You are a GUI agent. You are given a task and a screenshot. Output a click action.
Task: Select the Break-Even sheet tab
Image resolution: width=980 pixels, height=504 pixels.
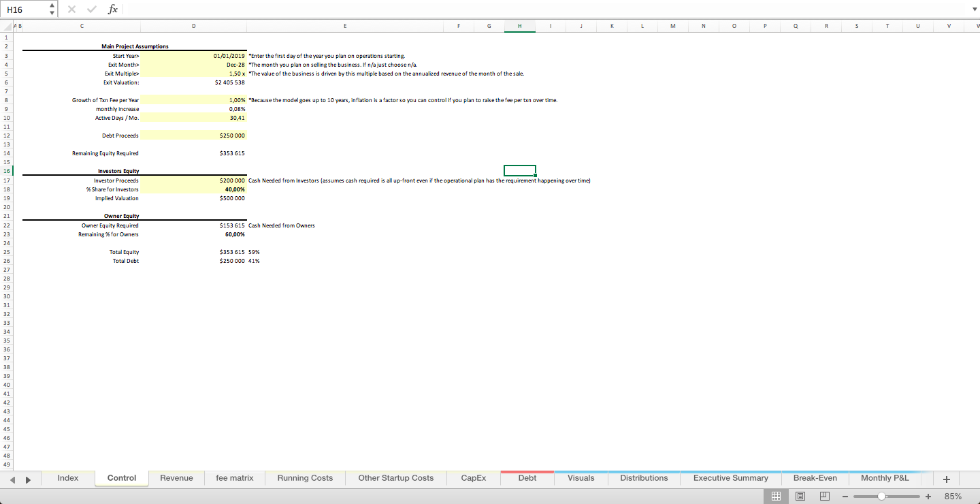(x=815, y=478)
